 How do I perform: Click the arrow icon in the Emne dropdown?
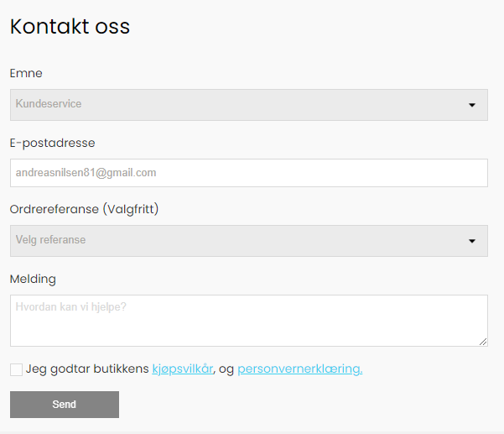[472, 105]
